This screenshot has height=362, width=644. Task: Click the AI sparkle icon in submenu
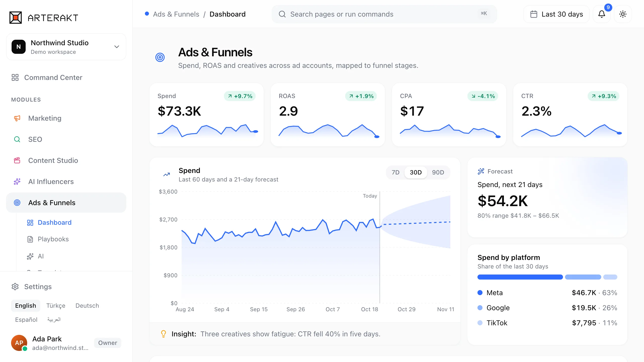click(30, 256)
